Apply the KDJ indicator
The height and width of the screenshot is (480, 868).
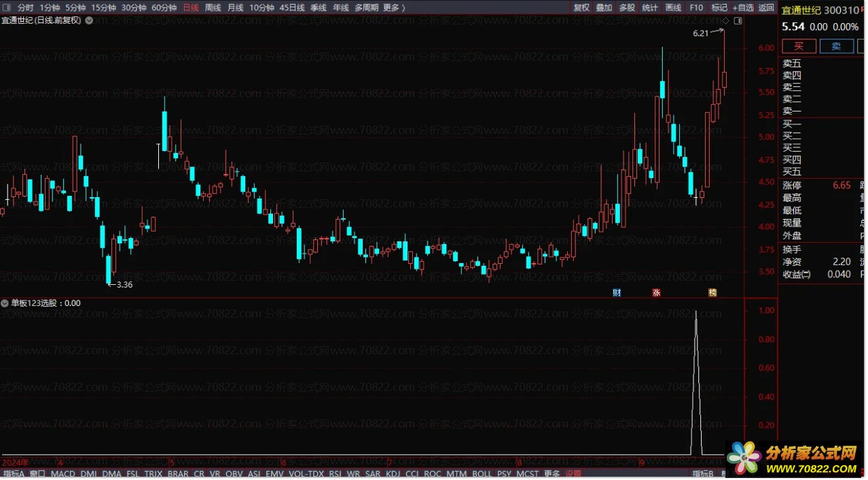(393, 474)
